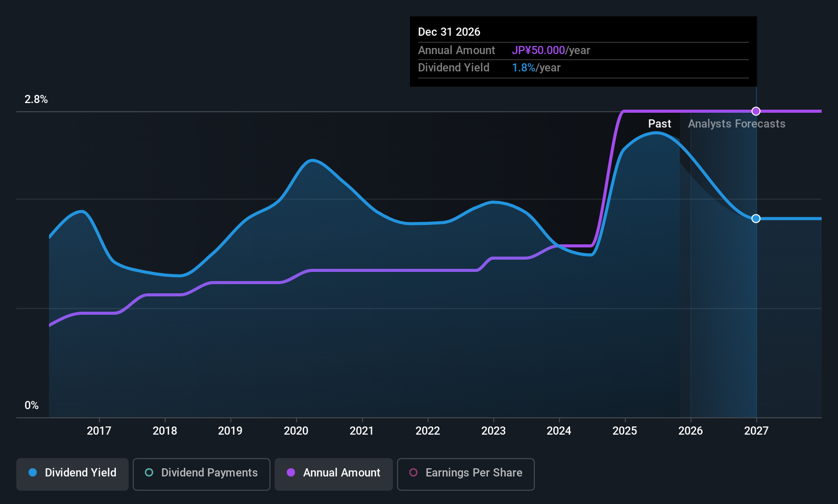The image size is (838, 504).
Task: Click the 2017 x-axis year label
Action: pos(99,431)
